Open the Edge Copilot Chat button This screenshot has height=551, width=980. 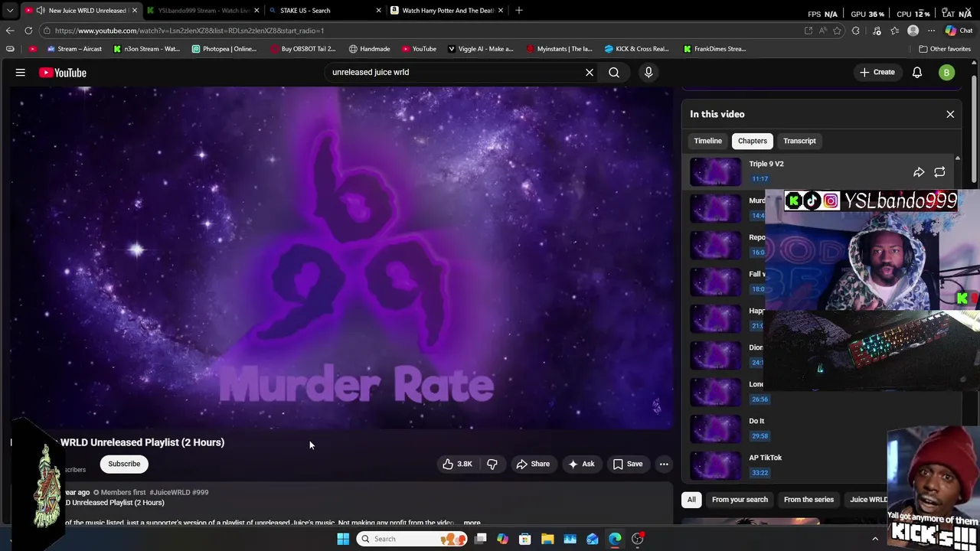pyautogui.click(x=959, y=31)
